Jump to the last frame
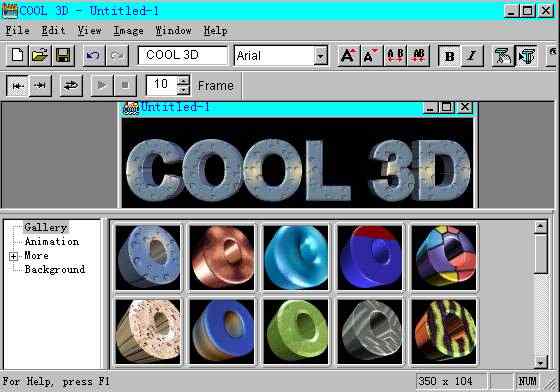The image size is (560, 392). point(40,86)
